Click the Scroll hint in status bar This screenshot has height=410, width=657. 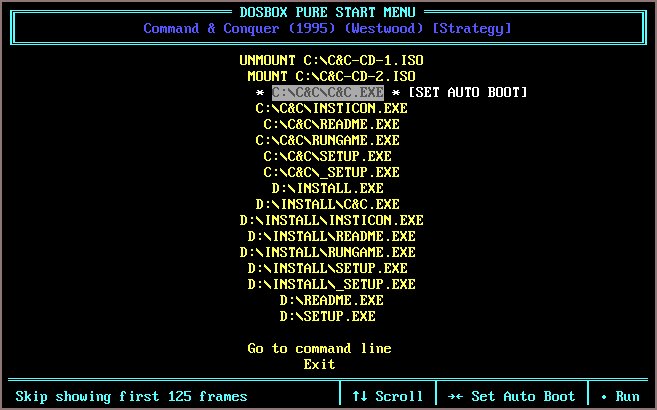tap(388, 396)
